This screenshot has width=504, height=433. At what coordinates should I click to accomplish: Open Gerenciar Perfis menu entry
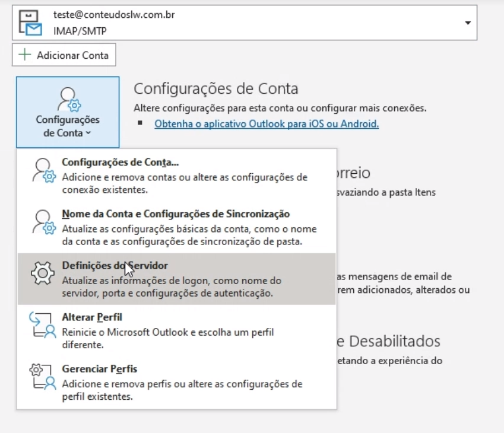[x=100, y=369]
